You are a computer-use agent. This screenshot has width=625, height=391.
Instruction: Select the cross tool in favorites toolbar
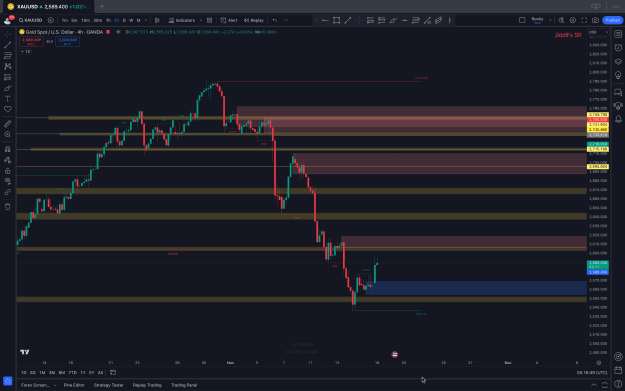[359, 20]
